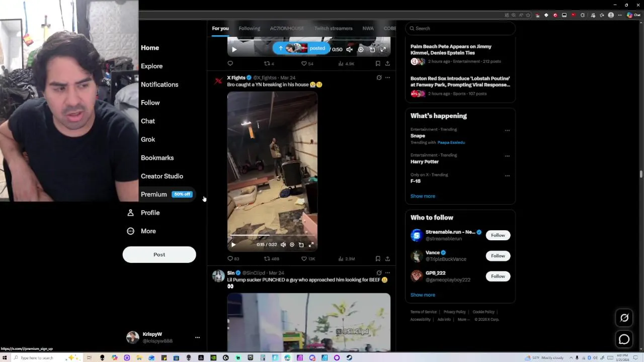Bookmark the X Fights post

pos(378,258)
